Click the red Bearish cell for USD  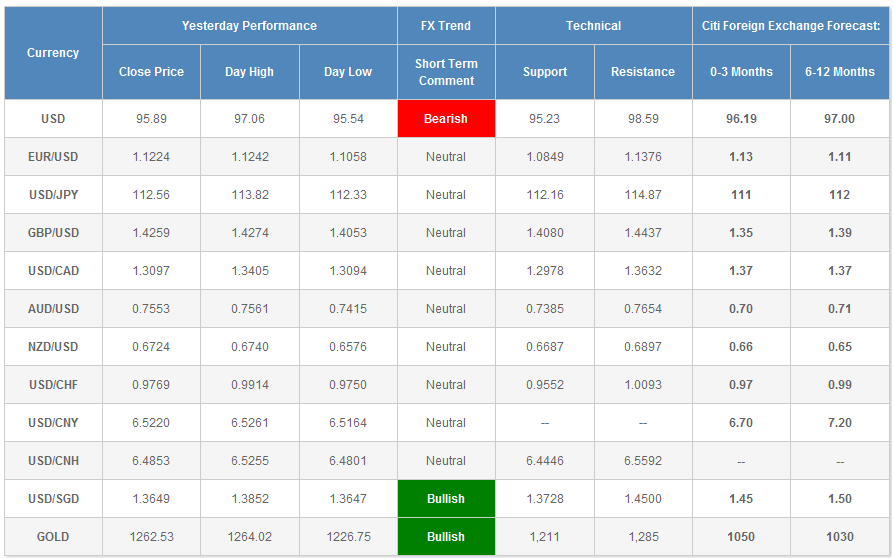click(x=446, y=119)
